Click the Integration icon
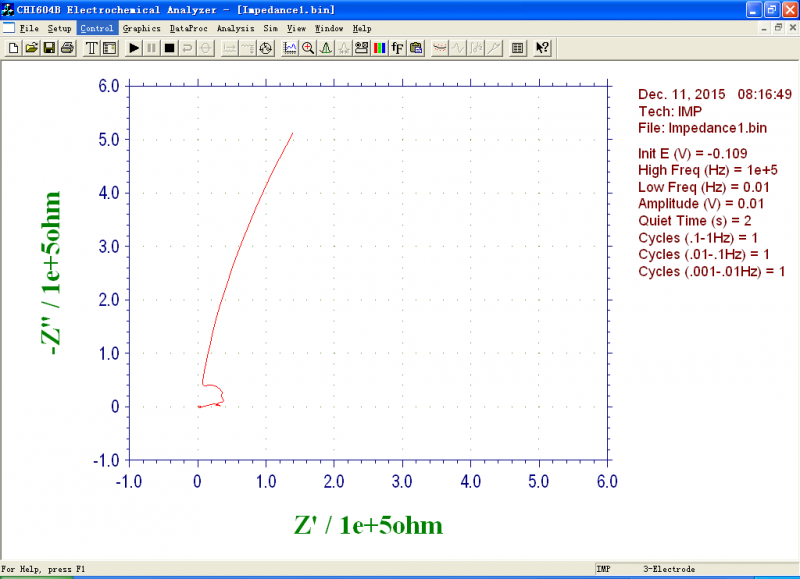The width and height of the screenshot is (800, 579). [476, 48]
